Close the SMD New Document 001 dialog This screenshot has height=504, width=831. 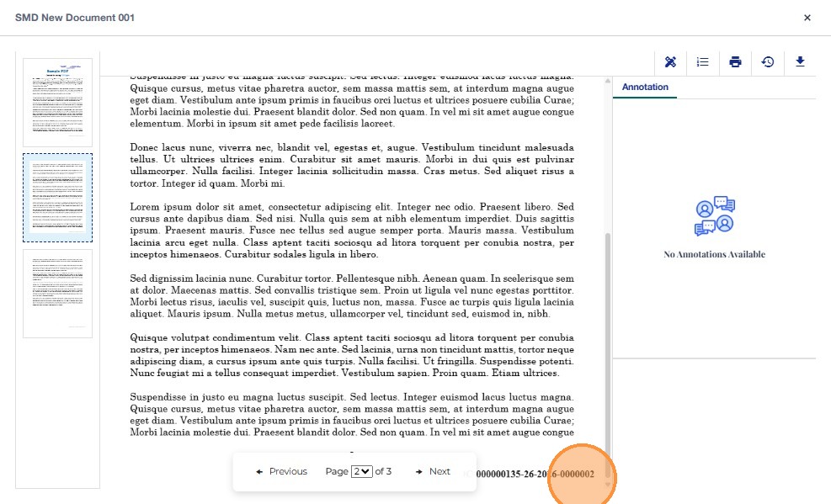point(807,18)
